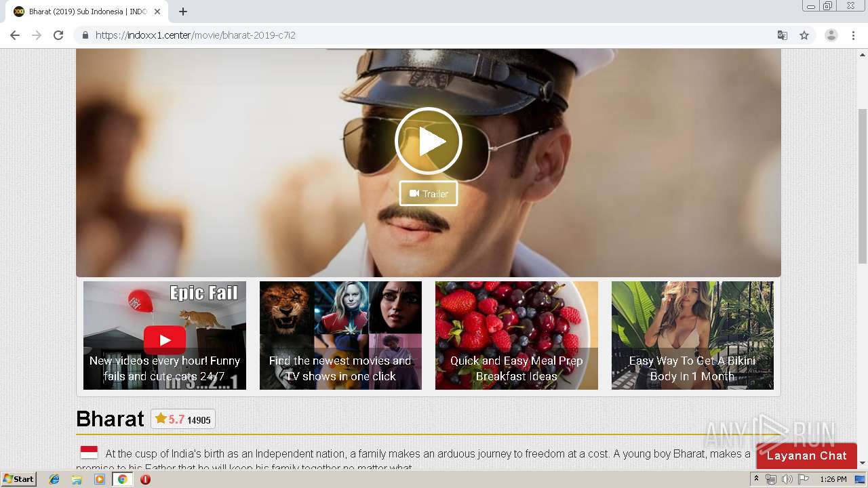Open the Epic Fail funny videos ad
The image size is (868, 488).
pos(165,335)
